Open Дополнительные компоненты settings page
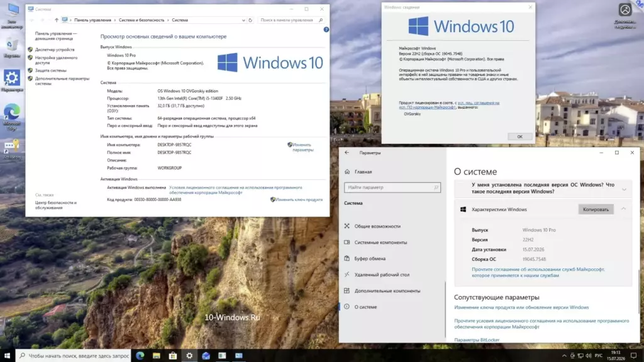This screenshot has width=644, height=362. [x=387, y=291]
